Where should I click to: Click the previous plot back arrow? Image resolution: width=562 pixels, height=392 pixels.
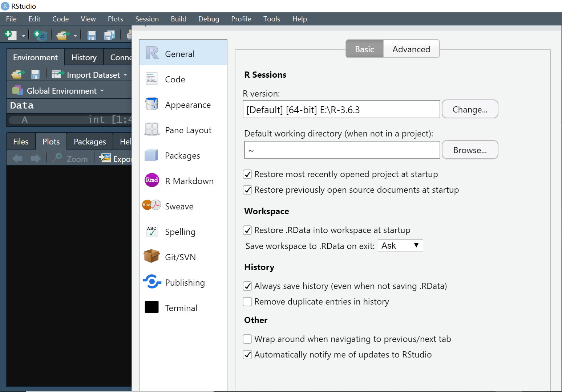click(17, 159)
